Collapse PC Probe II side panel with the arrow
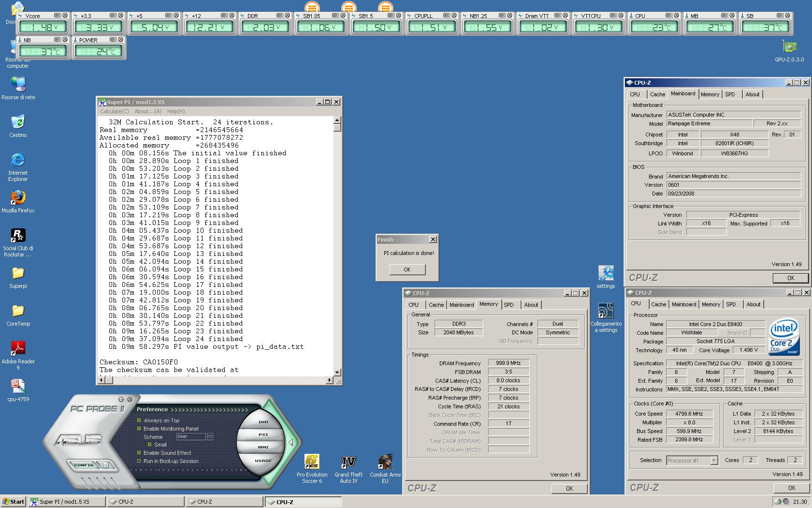812x508 pixels. (291, 442)
